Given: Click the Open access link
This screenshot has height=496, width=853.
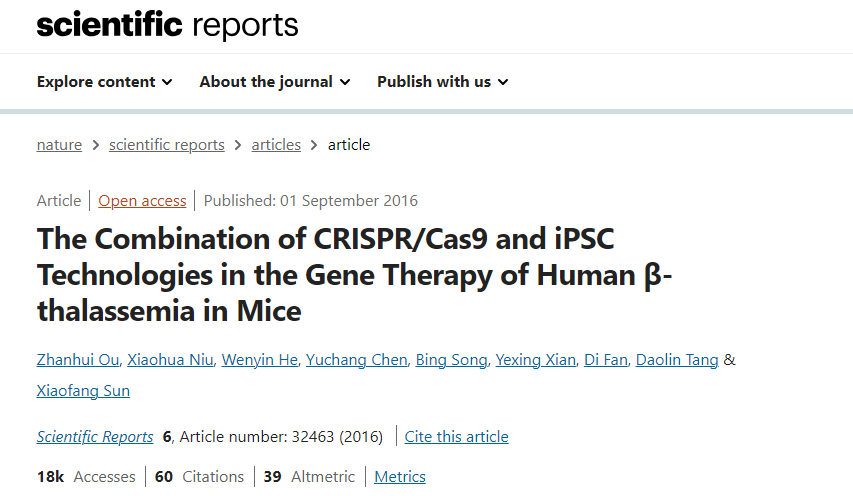Looking at the screenshot, I should click(x=142, y=201).
